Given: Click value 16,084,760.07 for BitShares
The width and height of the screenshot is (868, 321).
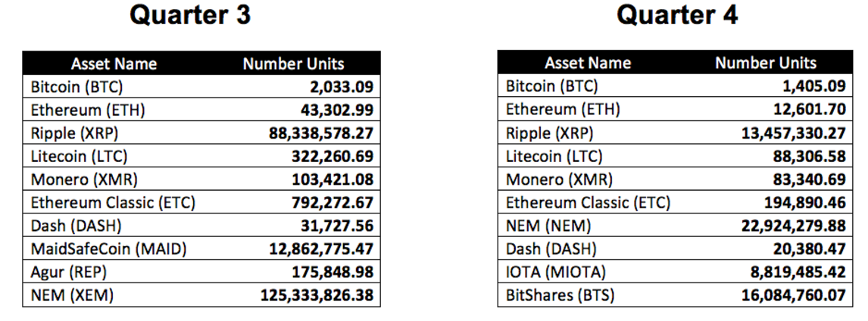Looking at the screenshot, I should (794, 295).
